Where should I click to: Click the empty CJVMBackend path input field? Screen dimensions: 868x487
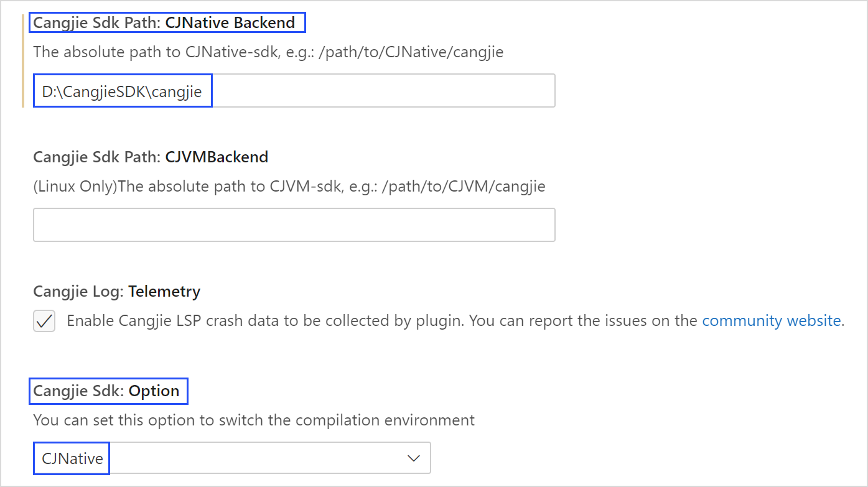(294, 225)
